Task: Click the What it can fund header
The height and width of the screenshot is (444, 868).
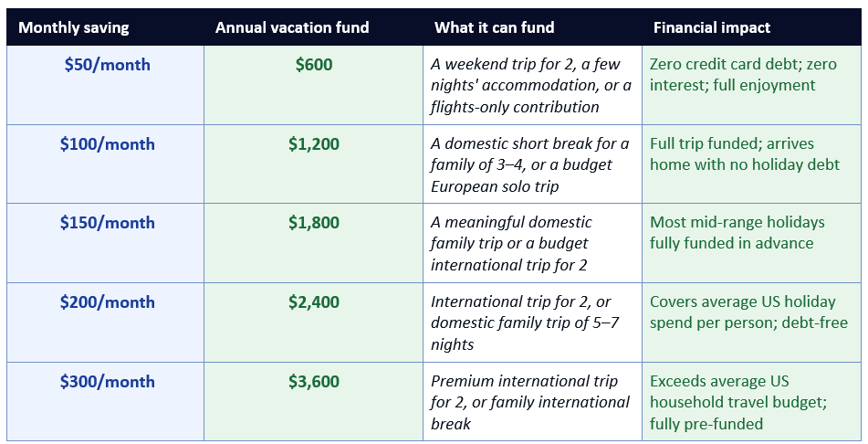Action: coord(532,27)
